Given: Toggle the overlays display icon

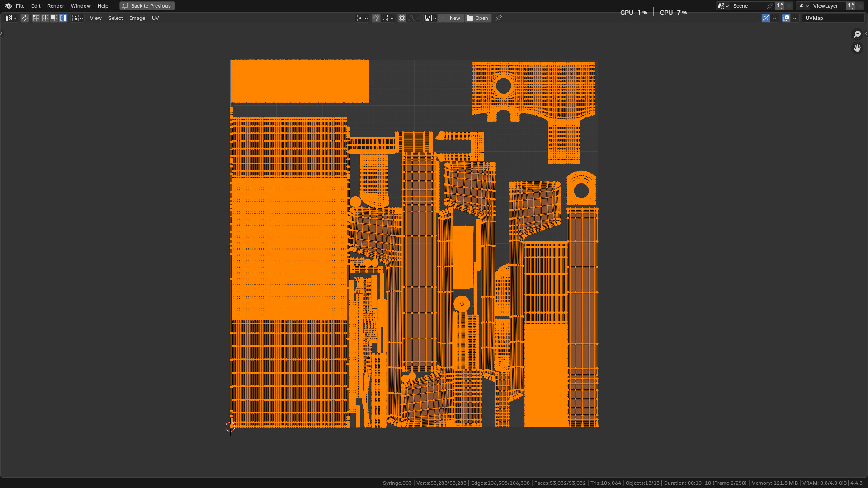Looking at the screenshot, I should coord(786,18).
